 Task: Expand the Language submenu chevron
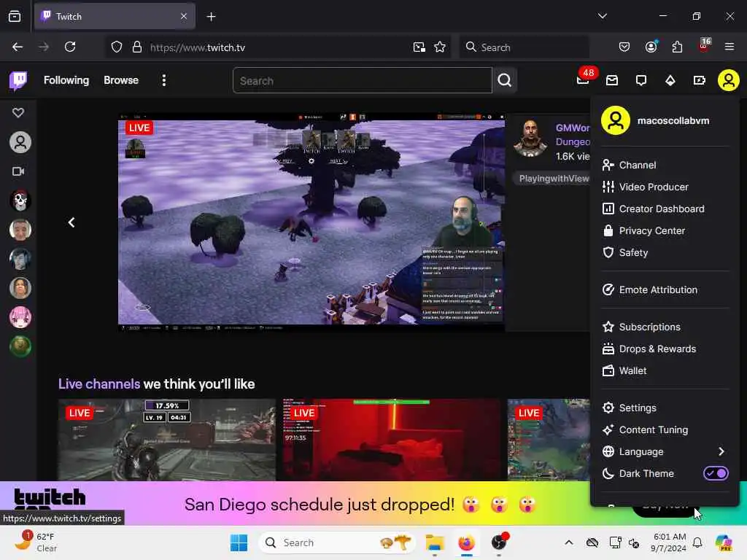[x=721, y=451]
